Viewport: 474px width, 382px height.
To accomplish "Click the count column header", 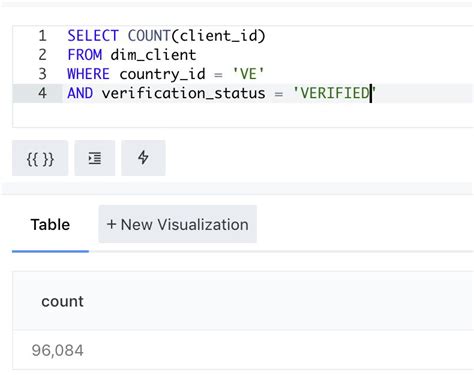I will tap(62, 301).
